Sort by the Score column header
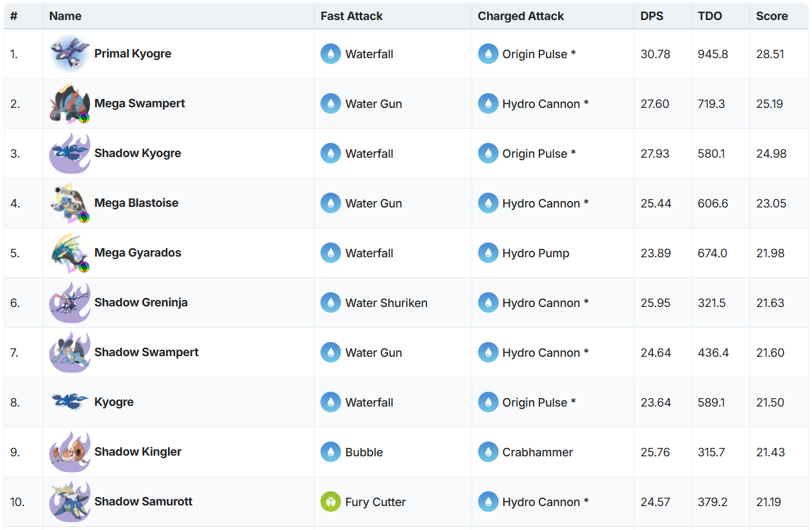Screen dimensions: 812x530 pos(772,16)
